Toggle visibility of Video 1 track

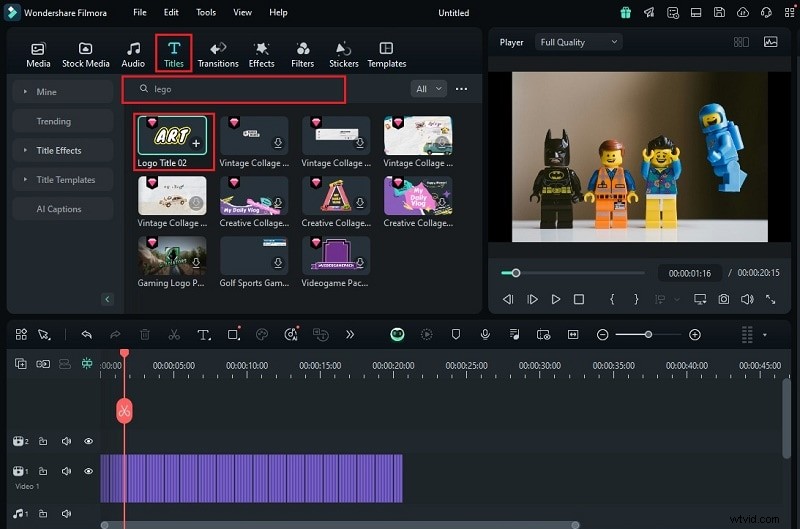coord(88,471)
